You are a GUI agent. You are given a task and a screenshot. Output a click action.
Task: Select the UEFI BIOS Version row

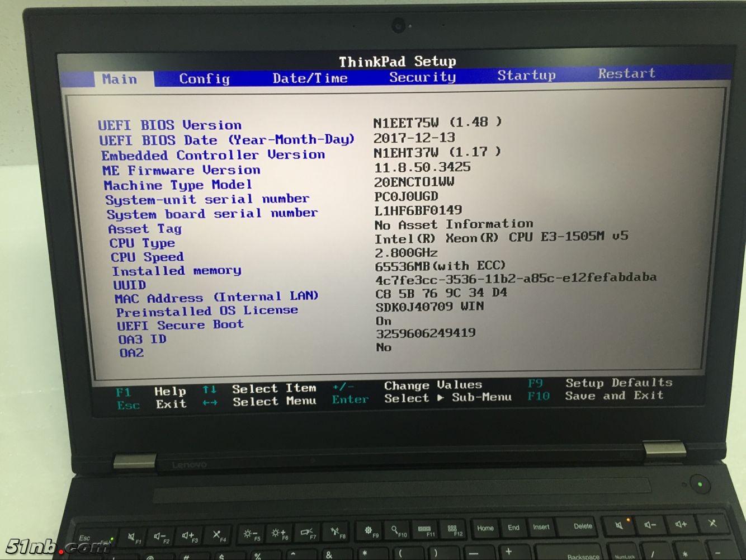170,125
